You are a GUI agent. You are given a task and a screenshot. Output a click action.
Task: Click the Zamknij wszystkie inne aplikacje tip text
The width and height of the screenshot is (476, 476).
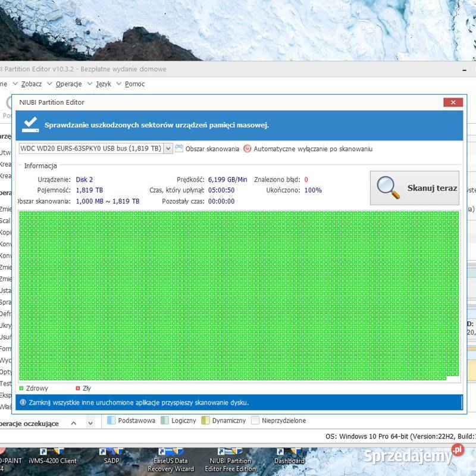[x=139, y=403]
